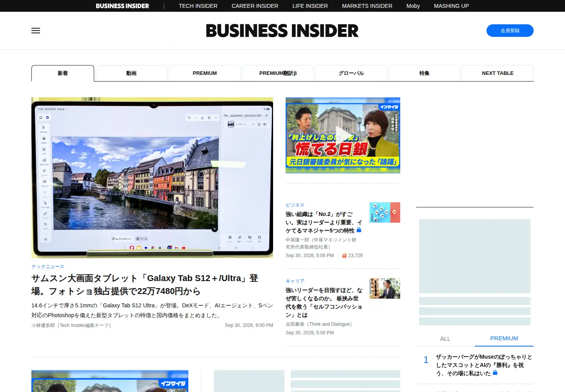Image resolution: width=565 pixels, height=392 pixels.
Task: Open CAREER INSIDER in top bar
Action: point(255,6)
